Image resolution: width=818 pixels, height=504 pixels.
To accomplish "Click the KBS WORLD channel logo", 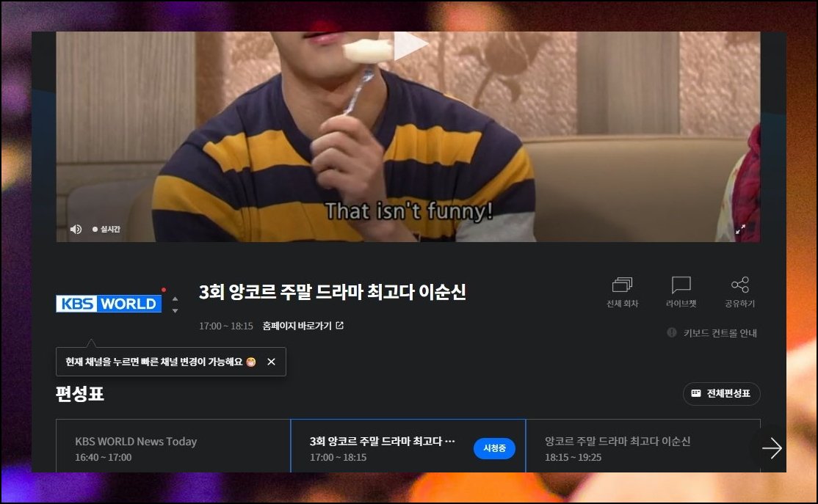I will coord(109,303).
